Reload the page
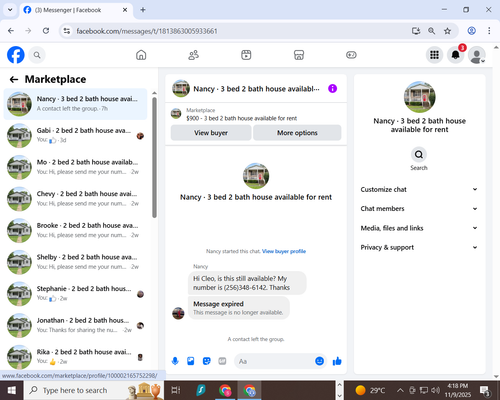Screen dimensions: 500x400 point(46,31)
